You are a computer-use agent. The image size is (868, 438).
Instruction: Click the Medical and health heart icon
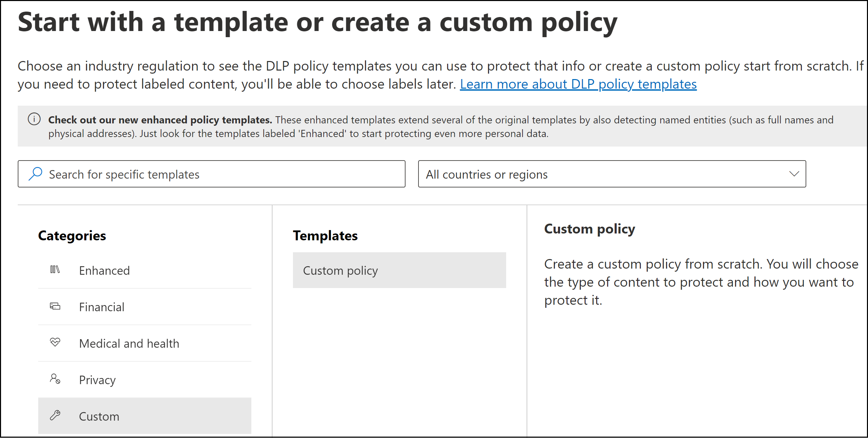click(x=55, y=342)
